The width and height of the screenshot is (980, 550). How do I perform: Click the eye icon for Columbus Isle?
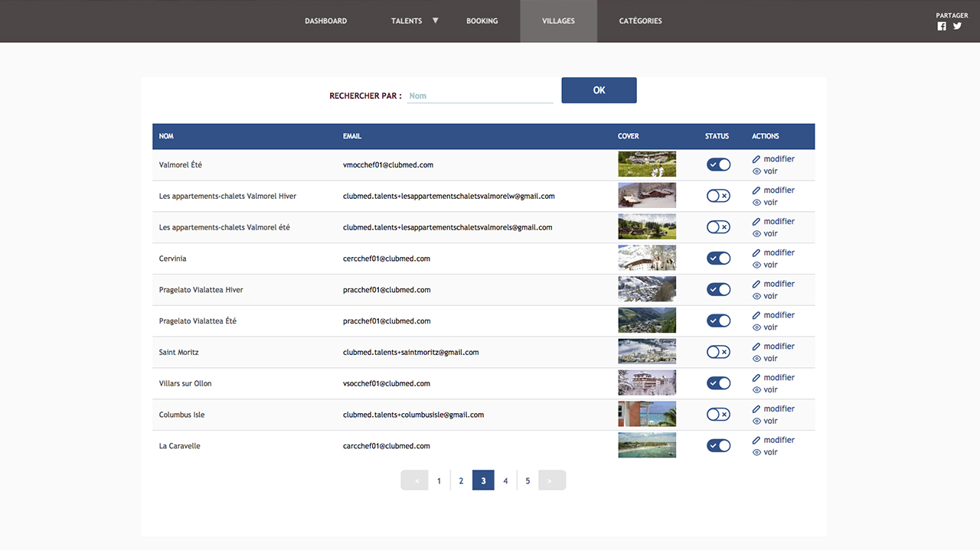pyautogui.click(x=756, y=422)
